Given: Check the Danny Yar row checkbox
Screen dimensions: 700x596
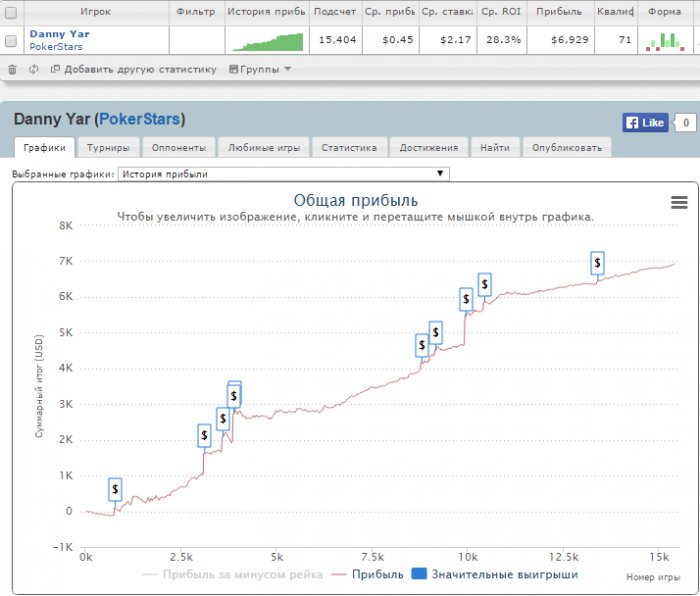Looking at the screenshot, I should (x=11, y=41).
